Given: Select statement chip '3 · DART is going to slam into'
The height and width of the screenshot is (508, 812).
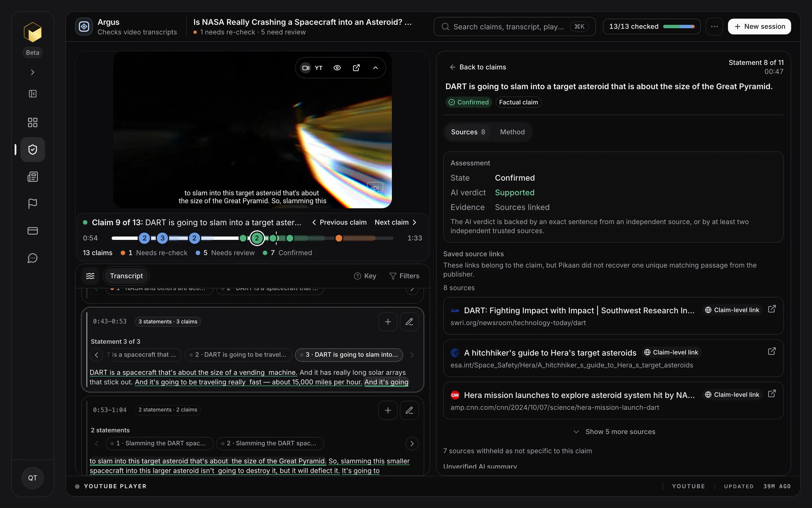Looking at the screenshot, I should [x=349, y=355].
